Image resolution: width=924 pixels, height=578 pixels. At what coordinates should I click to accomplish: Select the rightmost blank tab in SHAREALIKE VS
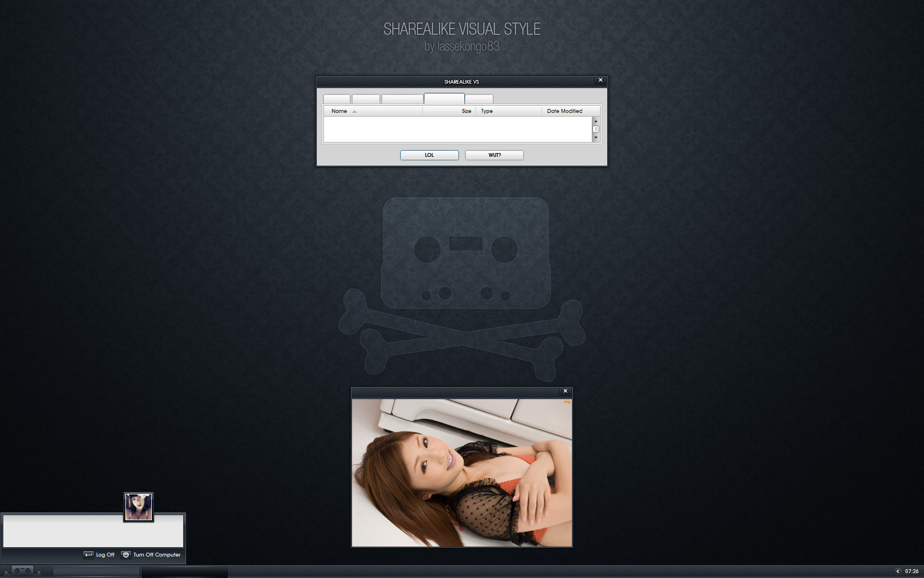coord(479,99)
